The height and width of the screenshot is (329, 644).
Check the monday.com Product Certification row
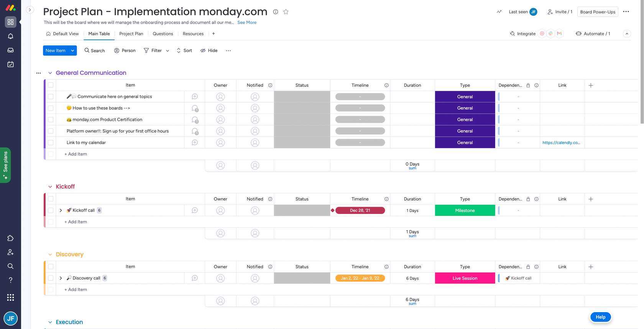coord(51,120)
